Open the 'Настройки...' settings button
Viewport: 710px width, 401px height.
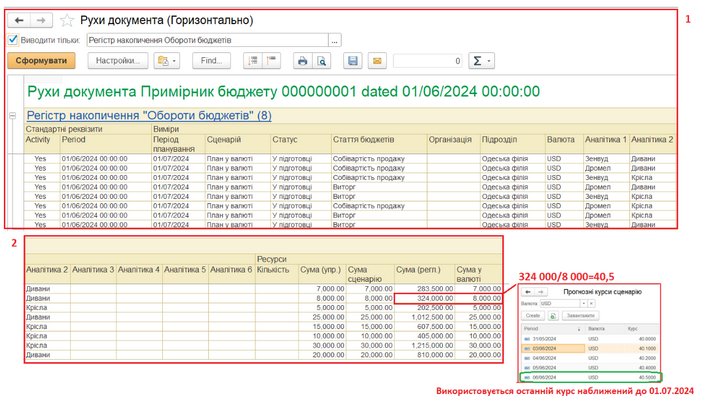point(118,61)
